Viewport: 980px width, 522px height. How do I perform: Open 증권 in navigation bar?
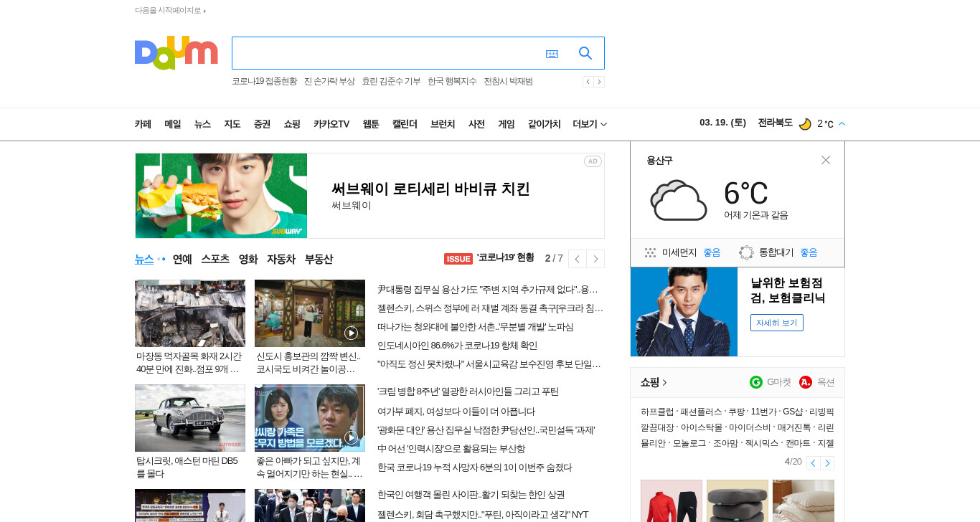pyautogui.click(x=262, y=124)
